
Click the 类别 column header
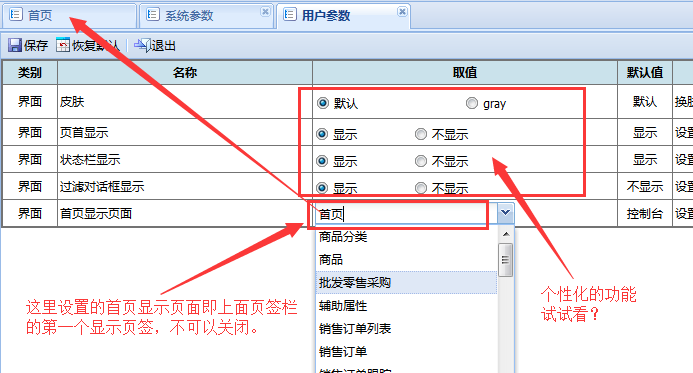(x=30, y=72)
